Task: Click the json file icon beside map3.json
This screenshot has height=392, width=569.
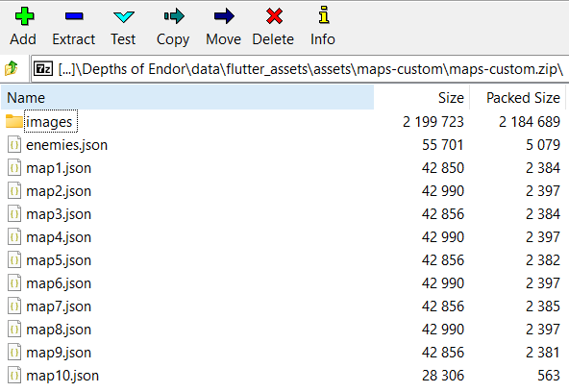Action: [14, 214]
